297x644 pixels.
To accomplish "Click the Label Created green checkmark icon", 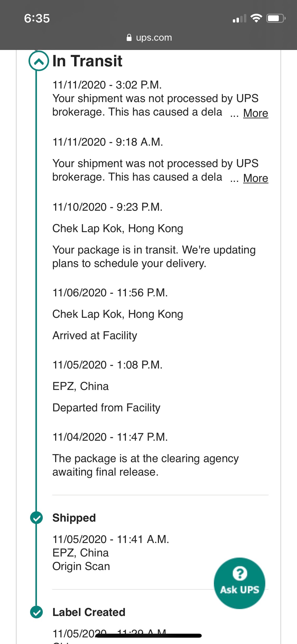I will coord(36,612).
